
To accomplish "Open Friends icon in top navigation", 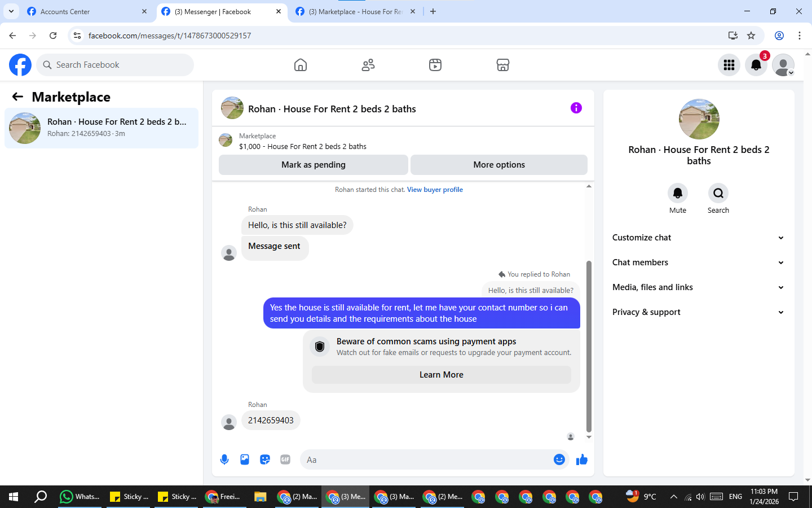I will (368, 65).
